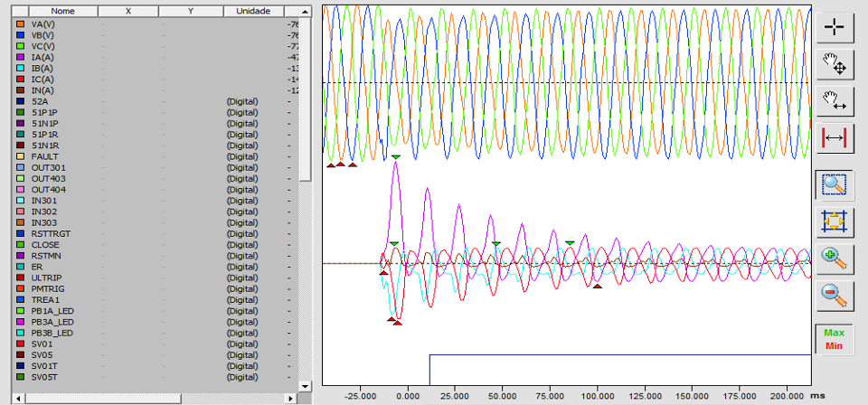Screen dimensions: 868x405
Task: Select the IN301 channel row
Action: click(x=155, y=201)
